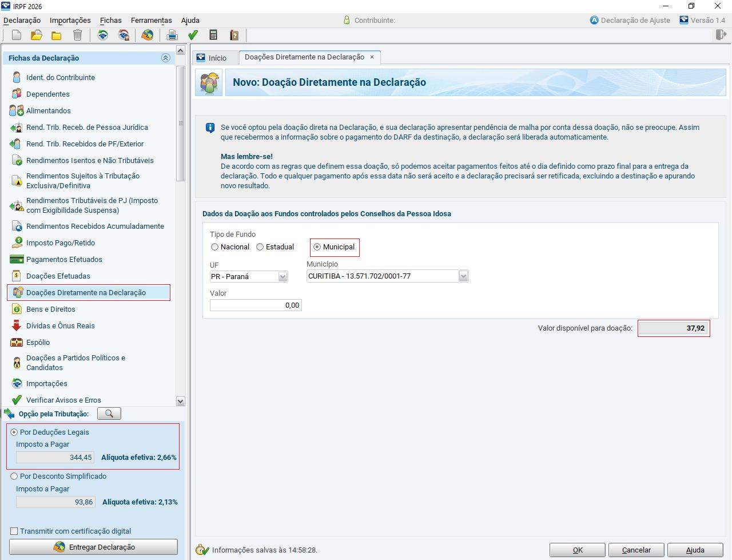This screenshot has height=560, width=732.
Task: Click the trash can delete icon
Action: 77,35
